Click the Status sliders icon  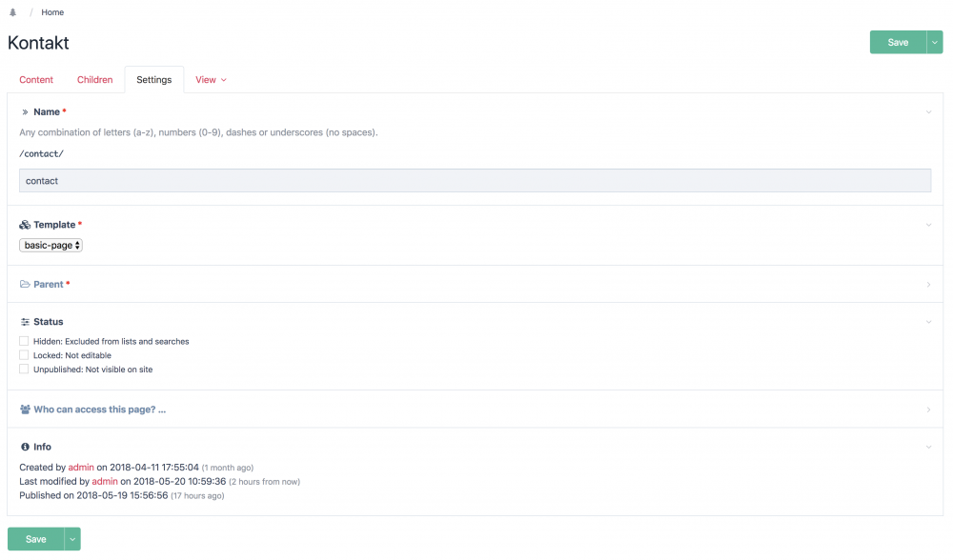coord(25,322)
